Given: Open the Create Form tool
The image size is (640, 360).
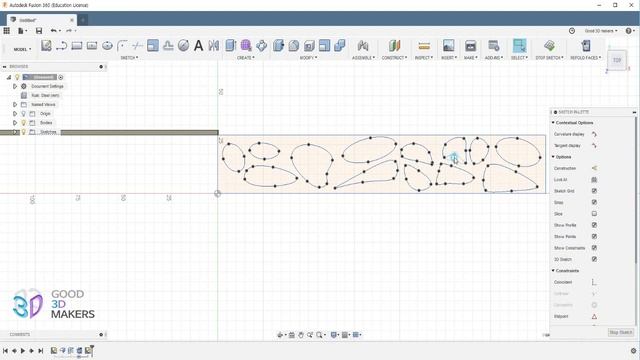Looking at the screenshot, I should tap(246, 45).
